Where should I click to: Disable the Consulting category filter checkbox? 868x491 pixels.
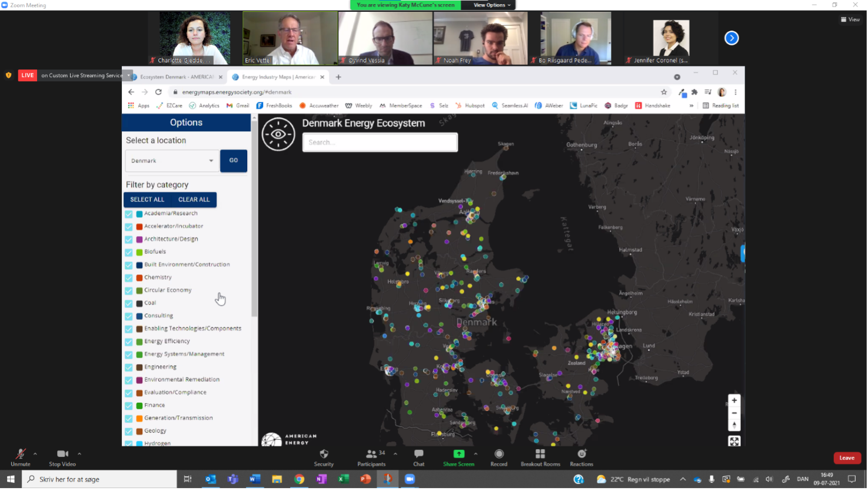[129, 316]
